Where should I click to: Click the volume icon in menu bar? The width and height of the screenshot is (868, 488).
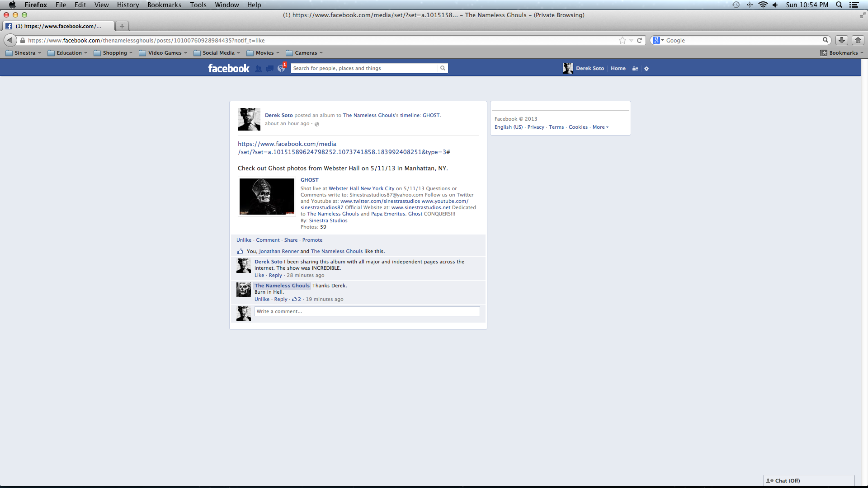(x=775, y=5)
